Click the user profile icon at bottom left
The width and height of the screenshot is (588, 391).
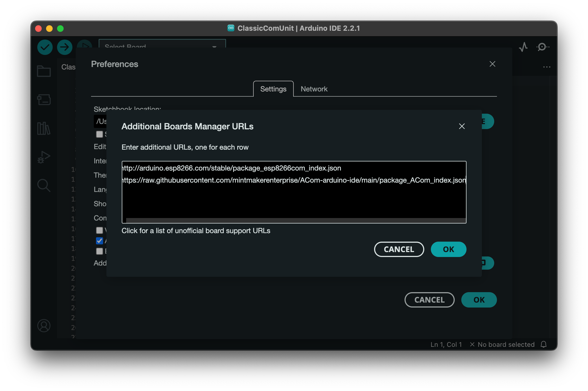tap(44, 326)
